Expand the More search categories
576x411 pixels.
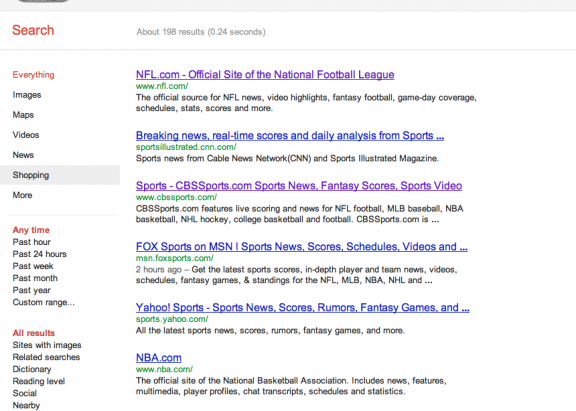pyautogui.click(x=22, y=195)
